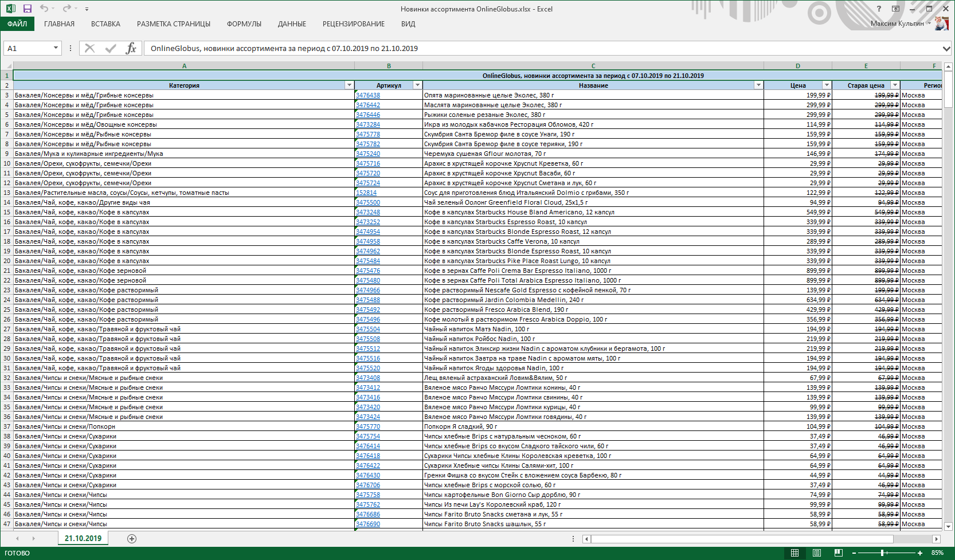Open filter dropdown for Артикул column
This screenshot has height=560, width=955.
[x=417, y=85]
